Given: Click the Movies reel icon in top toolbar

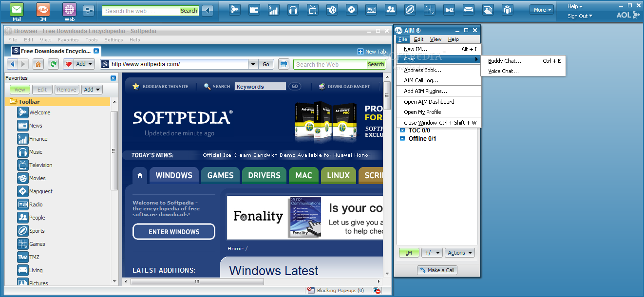Looking at the screenshot, I should coord(332,9).
